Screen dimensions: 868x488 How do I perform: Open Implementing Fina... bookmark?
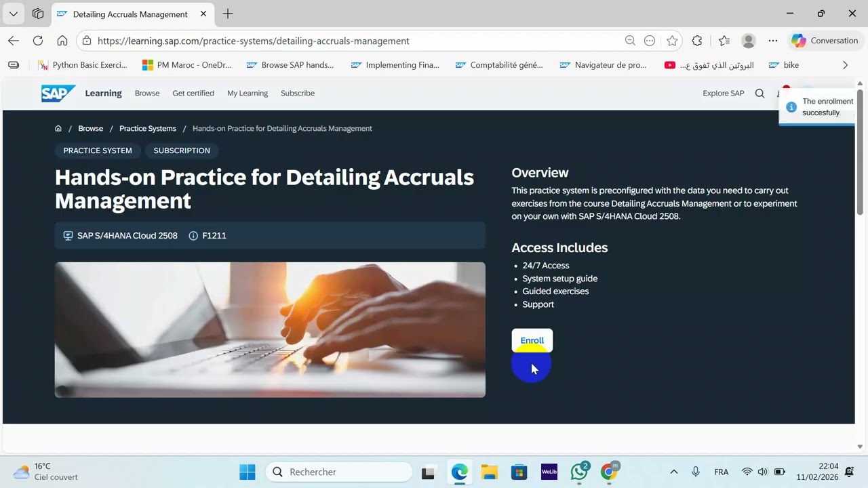pos(395,65)
